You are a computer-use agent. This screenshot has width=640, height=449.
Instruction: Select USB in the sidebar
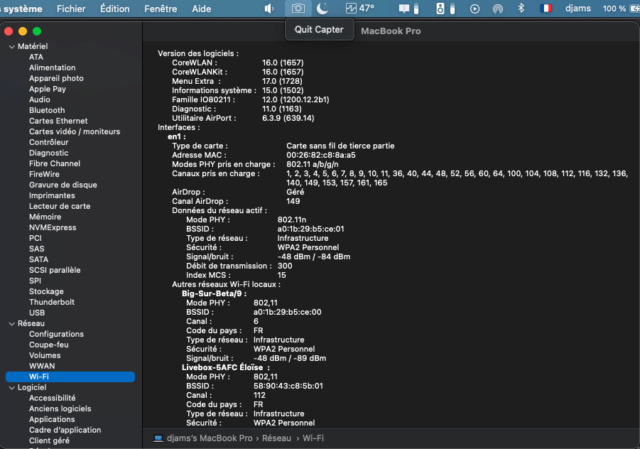pyautogui.click(x=37, y=313)
